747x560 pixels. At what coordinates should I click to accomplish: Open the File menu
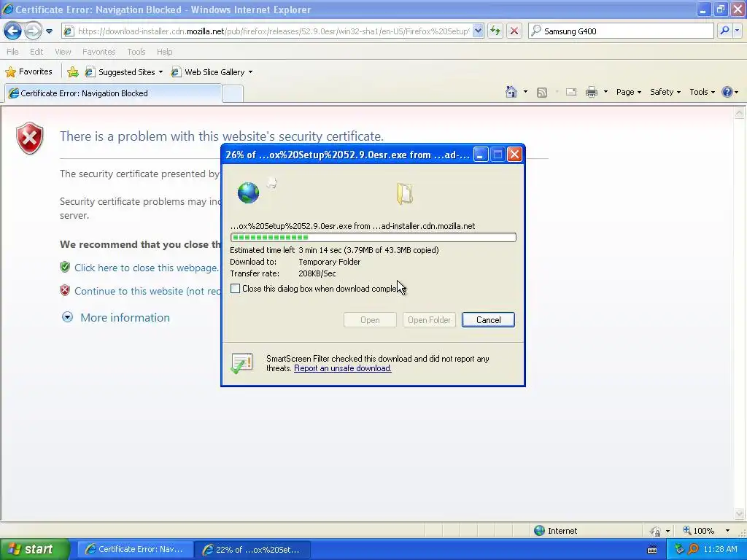pos(13,52)
